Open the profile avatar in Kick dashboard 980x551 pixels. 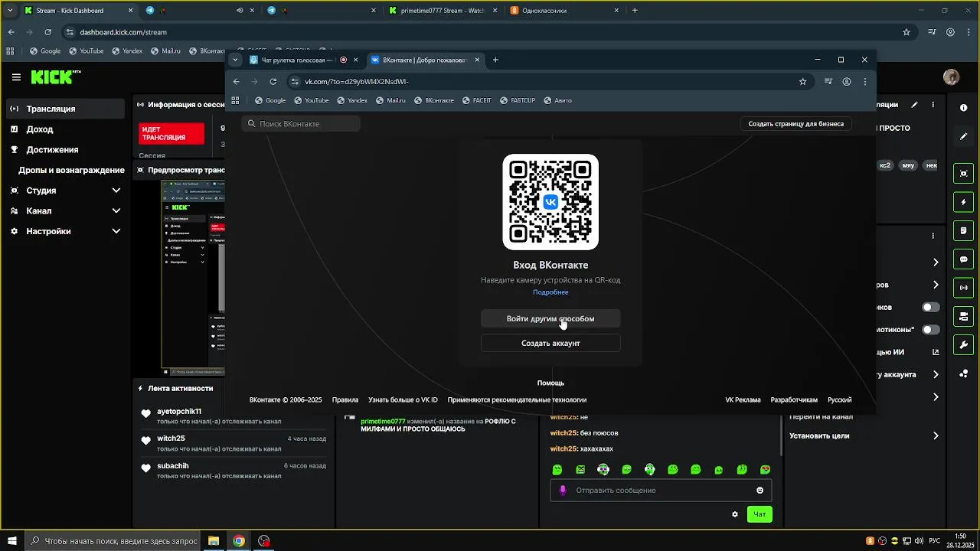pyautogui.click(x=952, y=77)
